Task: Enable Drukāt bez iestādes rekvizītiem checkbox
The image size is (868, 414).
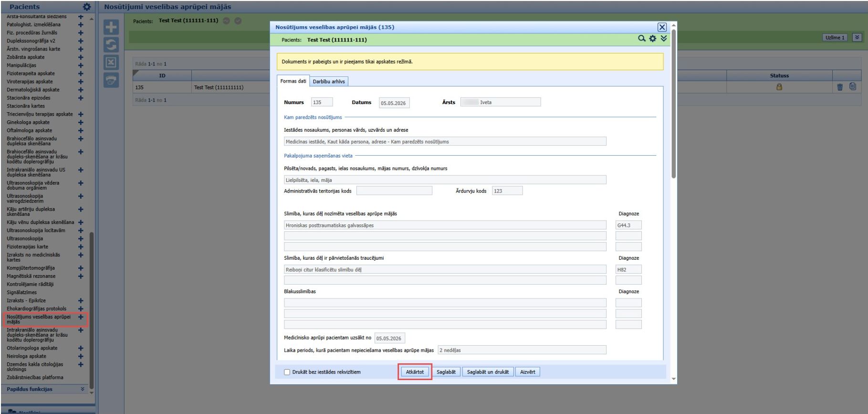Action: [287, 372]
